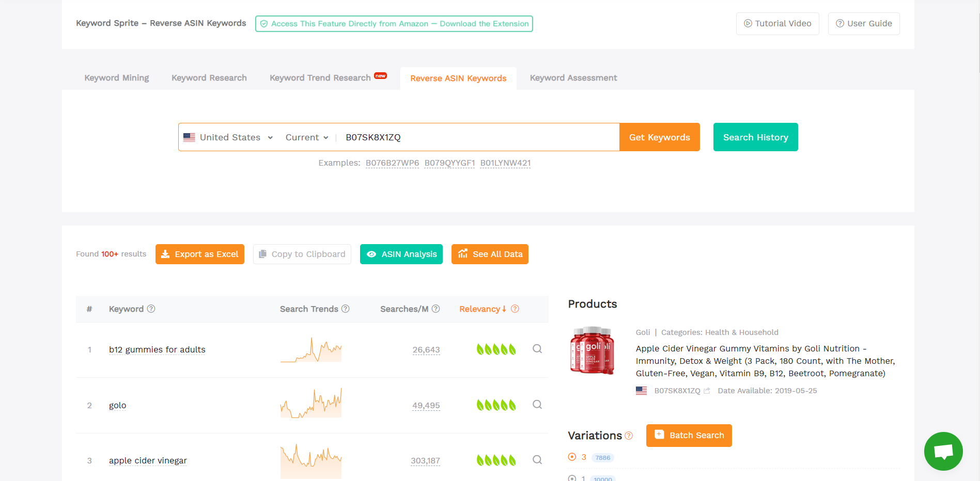Select variation 3 radio button
The image size is (980, 481).
coord(572,457)
